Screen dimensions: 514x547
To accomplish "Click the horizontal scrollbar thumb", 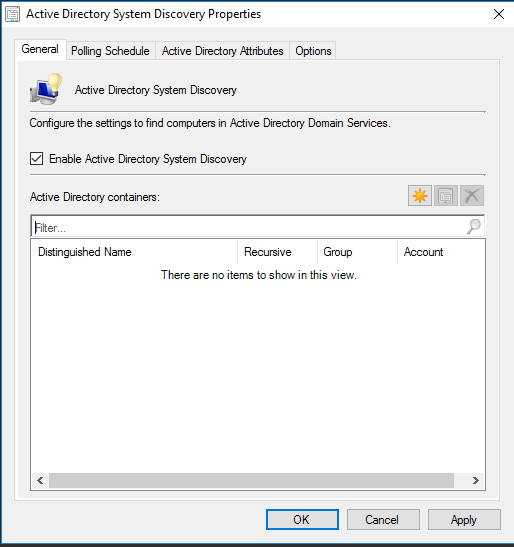I will (x=251, y=480).
